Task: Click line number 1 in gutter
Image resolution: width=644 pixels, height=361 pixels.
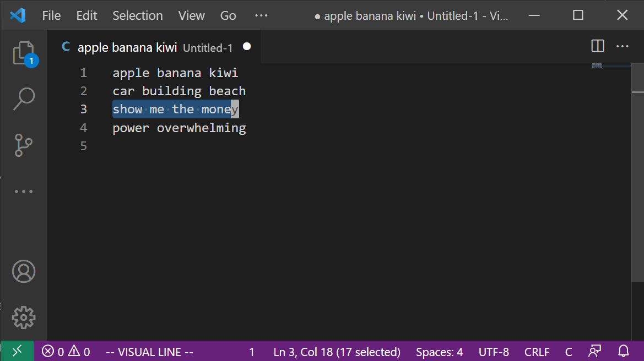Action: [84, 73]
